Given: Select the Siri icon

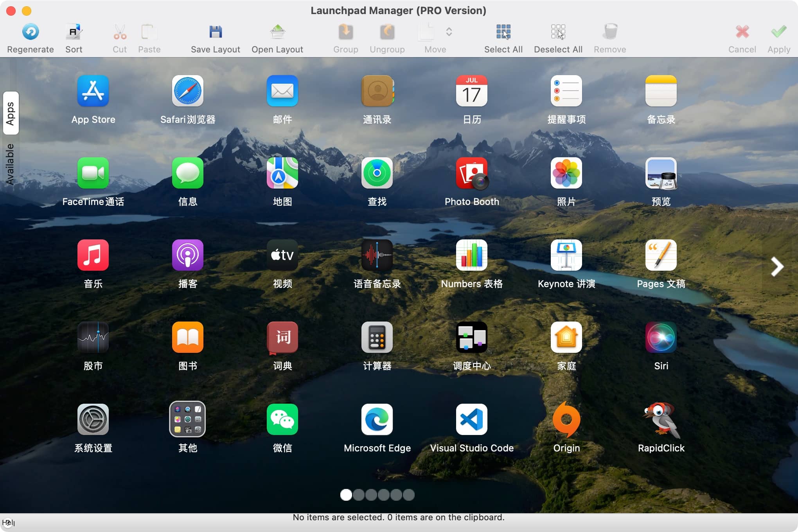Looking at the screenshot, I should click(661, 337).
